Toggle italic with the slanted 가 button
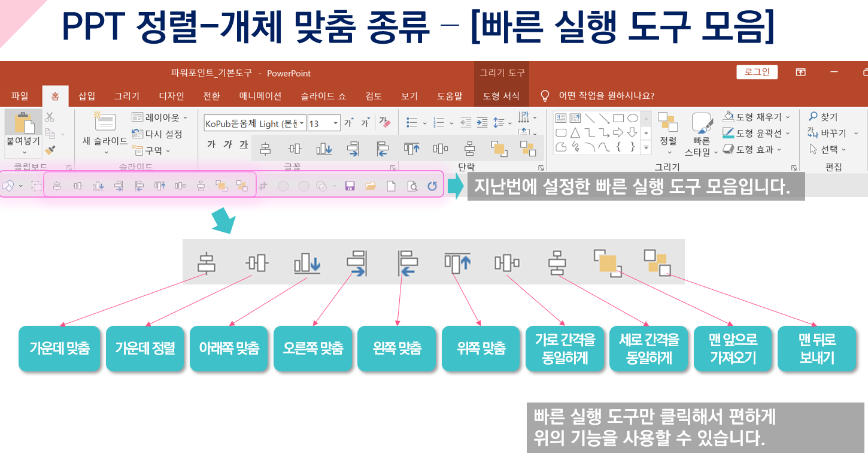 click(x=228, y=144)
